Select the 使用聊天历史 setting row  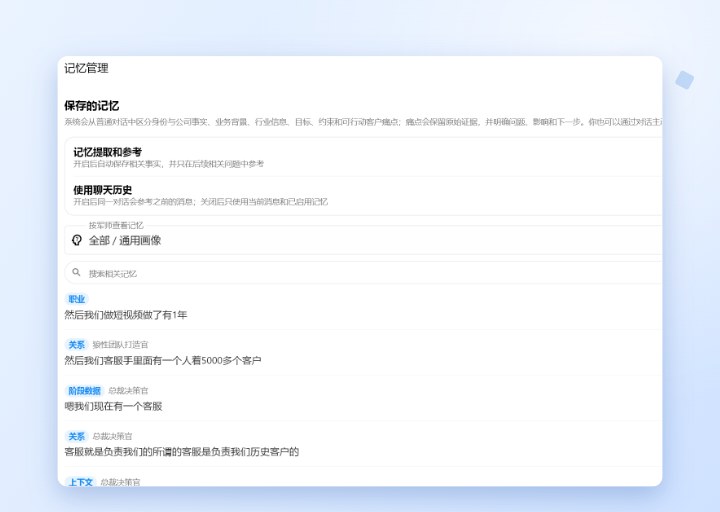367,195
